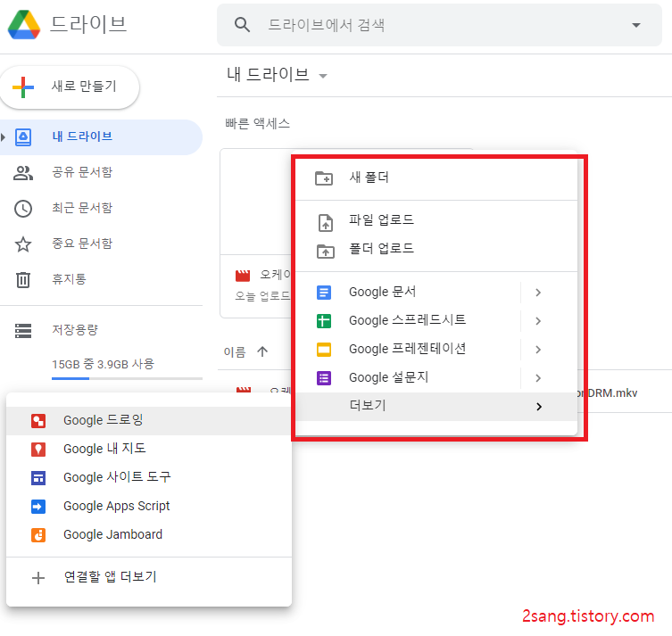Click the 최근 문서함 label
The image size is (672, 636).
(82, 208)
